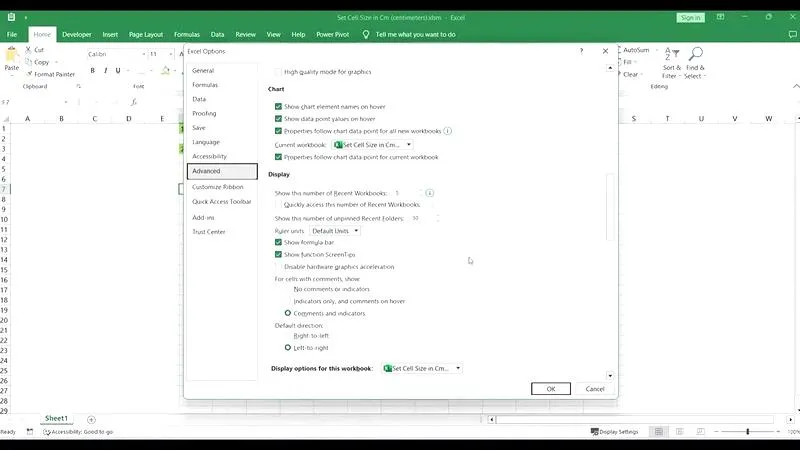This screenshot has height=450, width=800.
Task: Open Clipboard group dialog launcher
Action: click(x=79, y=86)
